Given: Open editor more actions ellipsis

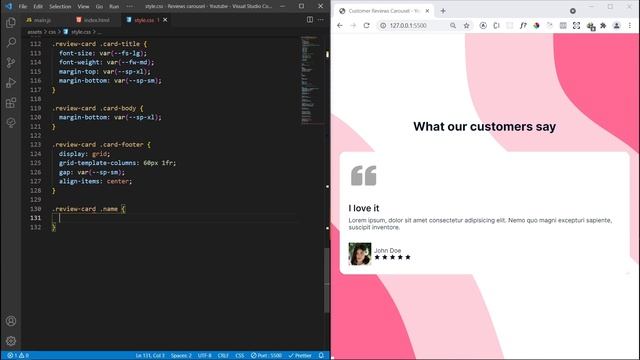Looking at the screenshot, I should (321, 20).
